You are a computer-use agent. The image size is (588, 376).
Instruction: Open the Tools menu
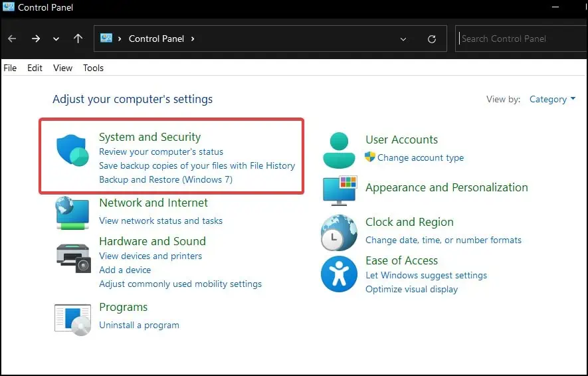pos(93,68)
